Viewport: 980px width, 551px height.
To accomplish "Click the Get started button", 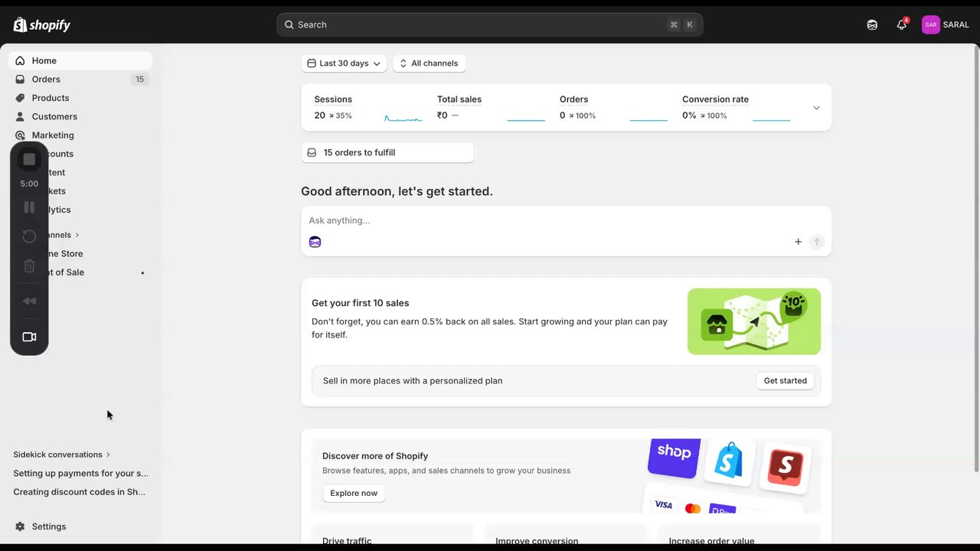I will tap(786, 380).
